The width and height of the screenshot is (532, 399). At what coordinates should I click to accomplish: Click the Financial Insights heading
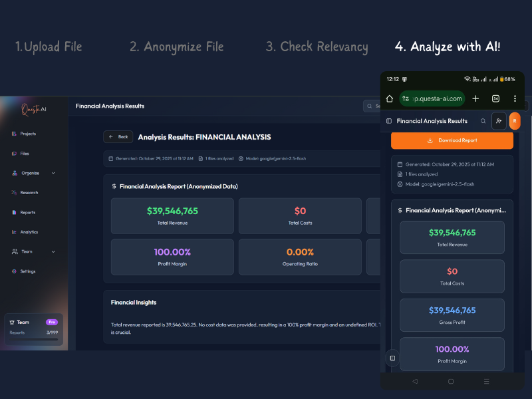pyautogui.click(x=134, y=303)
